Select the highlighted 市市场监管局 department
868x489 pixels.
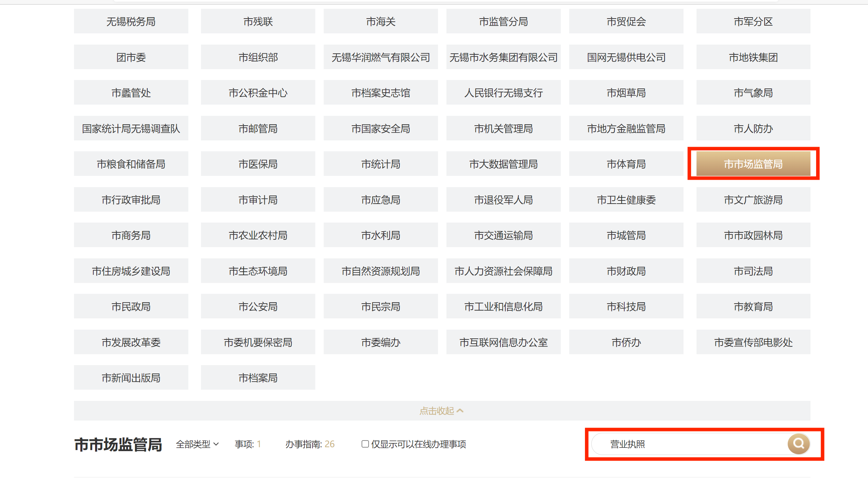pos(753,164)
